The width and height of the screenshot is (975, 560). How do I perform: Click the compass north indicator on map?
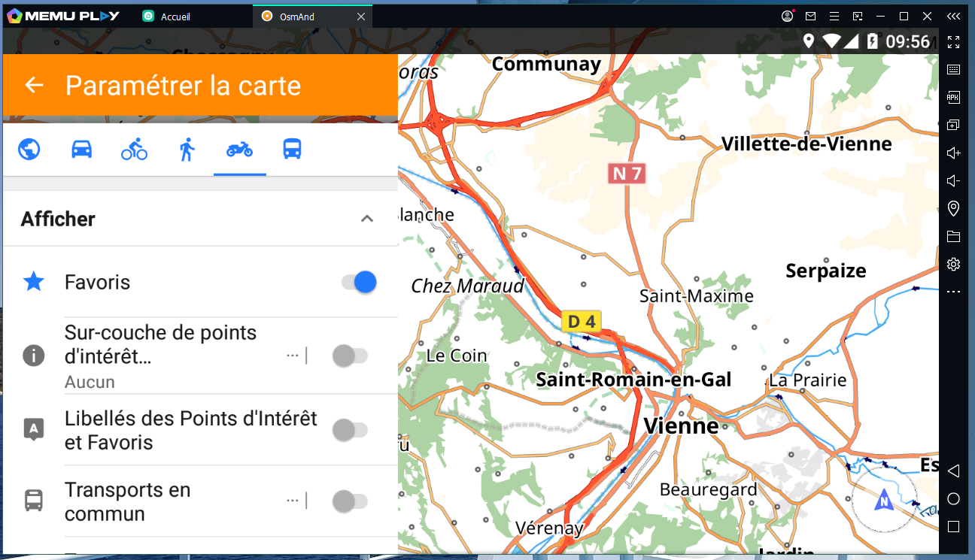(x=884, y=500)
